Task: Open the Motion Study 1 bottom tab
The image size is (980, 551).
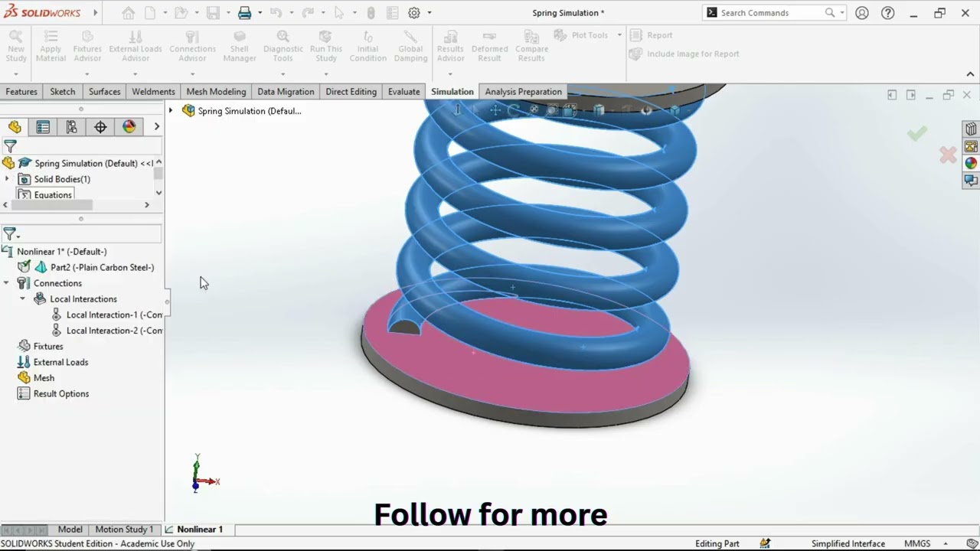Action: [124, 530]
